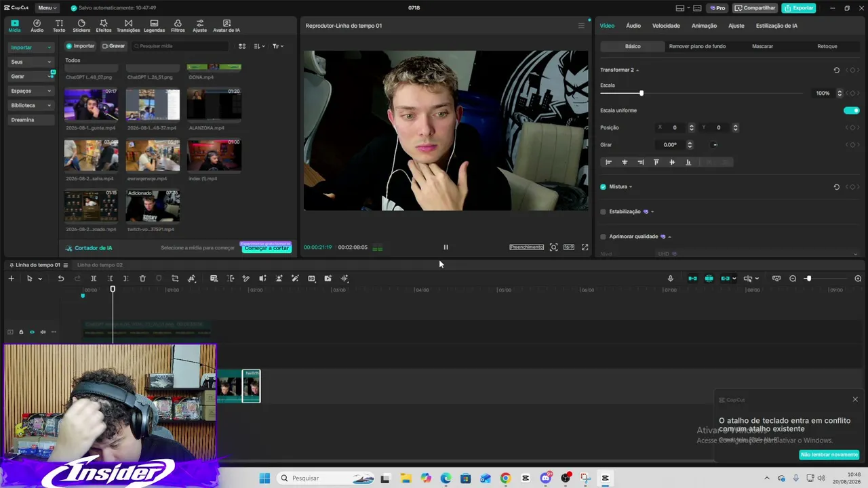Click the Exportar button
This screenshot has height=488, width=868.
pyautogui.click(x=798, y=8)
